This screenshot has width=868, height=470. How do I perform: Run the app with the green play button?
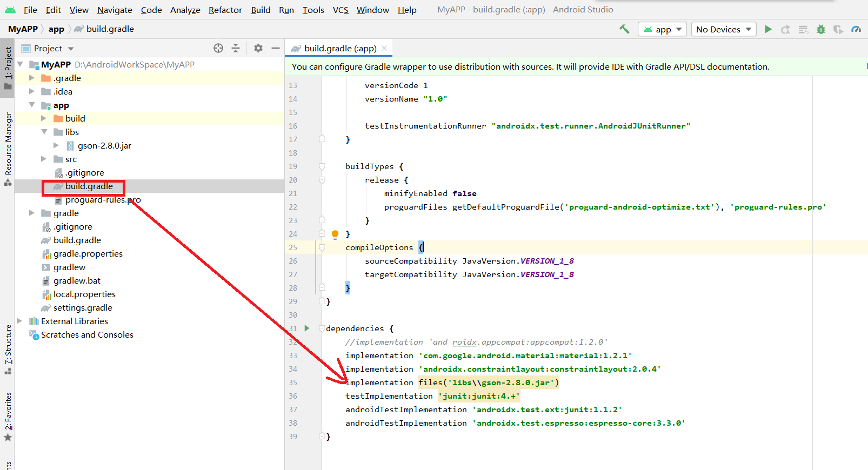click(768, 29)
